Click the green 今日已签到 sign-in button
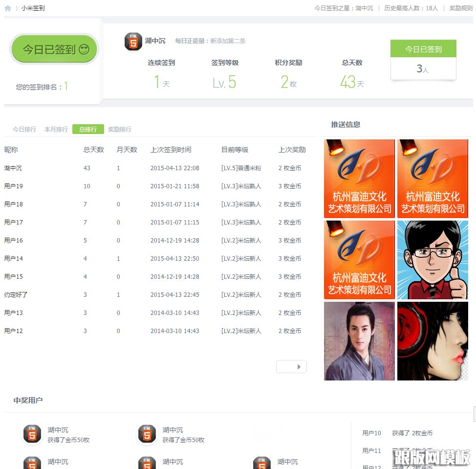This screenshot has width=476, height=469. (x=54, y=49)
